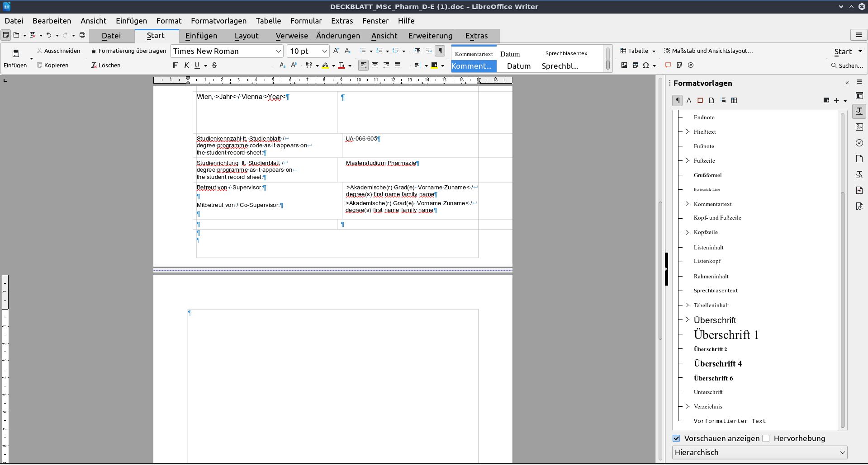Toggle formatting marks (pilcrow) in toolbar
Viewport: 868px width, 465px height.
440,51
